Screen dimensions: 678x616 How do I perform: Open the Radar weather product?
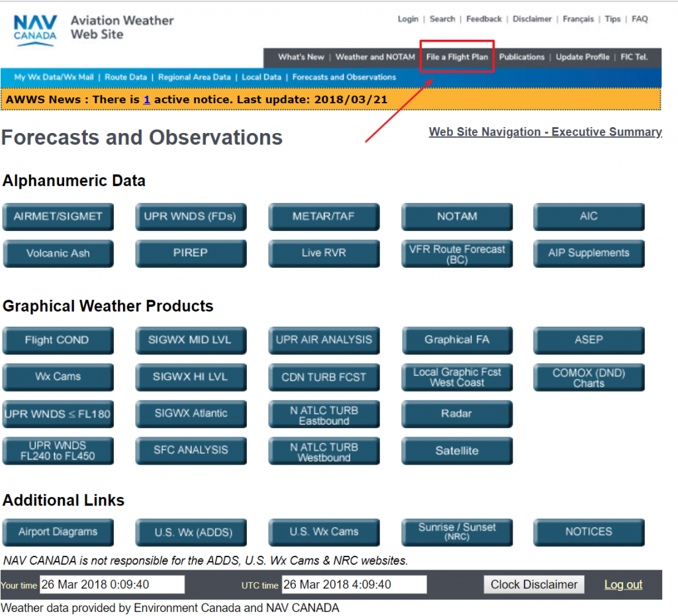click(x=457, y=414)
